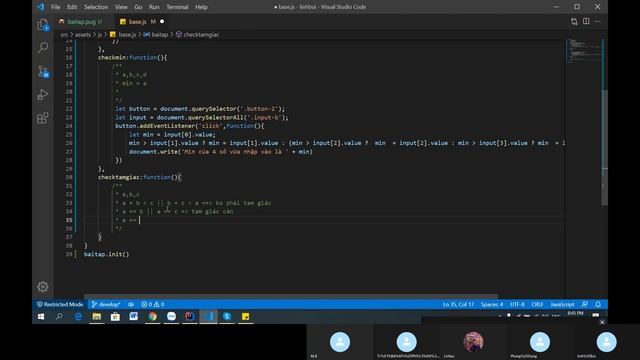
Task: Click the checktamgiac breadcrumb symbol
Action: 201,35
